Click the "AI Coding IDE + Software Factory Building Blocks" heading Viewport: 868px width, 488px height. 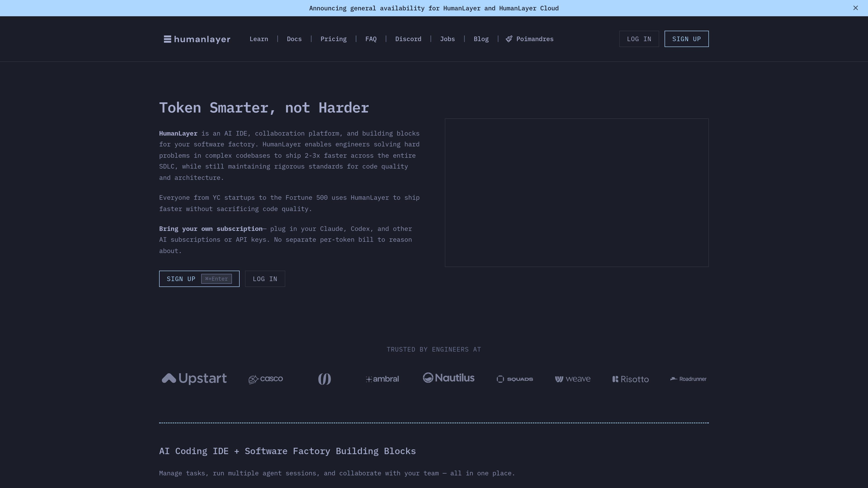[288, 451]
